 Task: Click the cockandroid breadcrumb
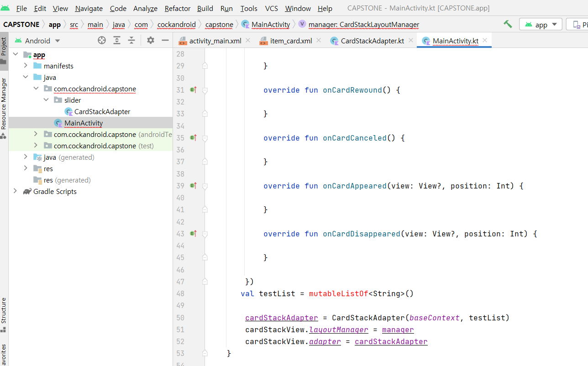pyautogui.click(x=176, y=25)
